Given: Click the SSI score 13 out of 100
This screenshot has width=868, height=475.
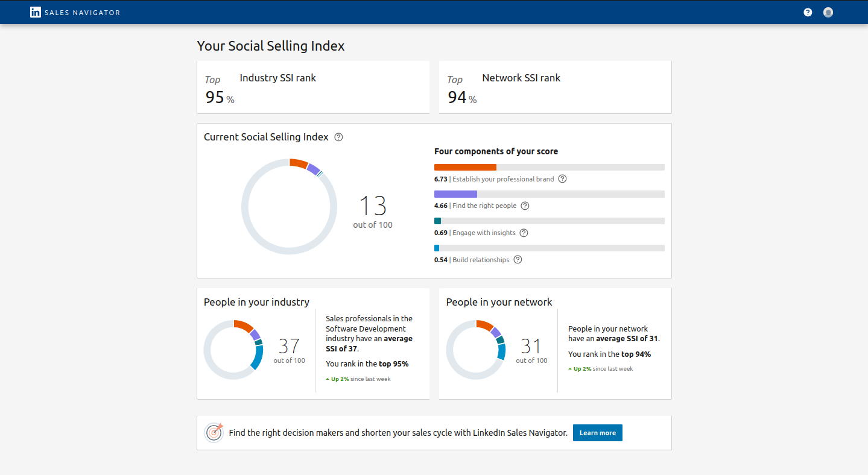Looking at the screenshot, I should coord(373,212).
